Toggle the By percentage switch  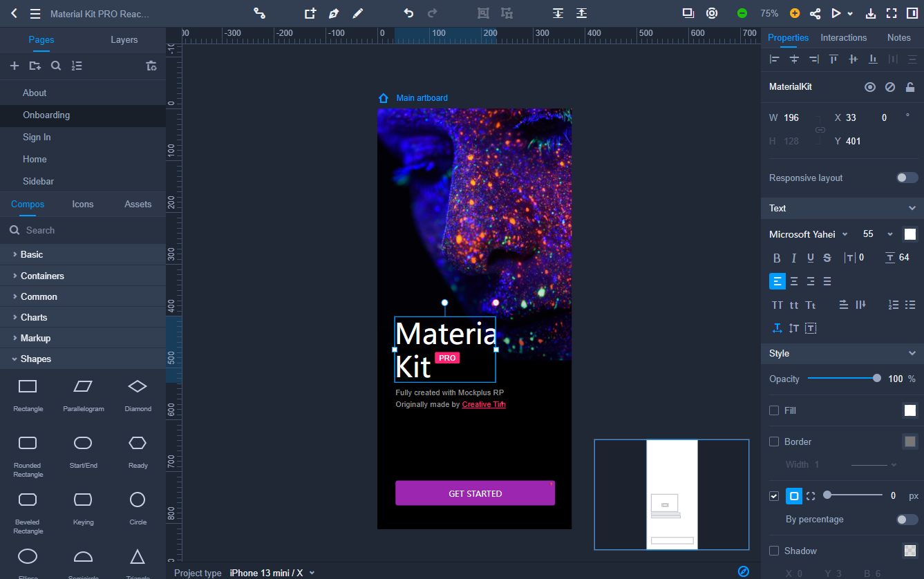[906, 519]
